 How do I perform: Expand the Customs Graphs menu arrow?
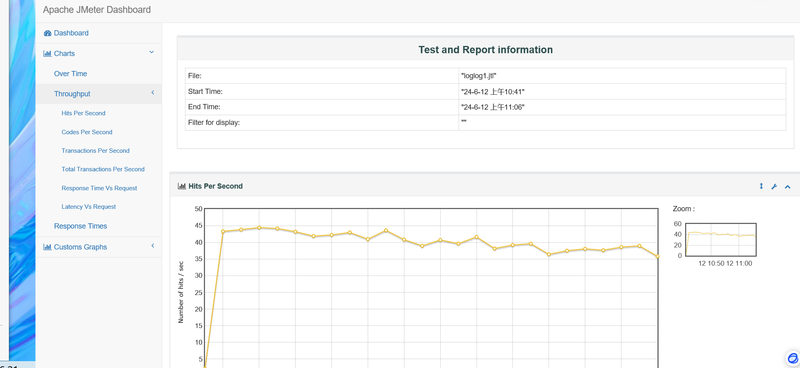[153, 246]
